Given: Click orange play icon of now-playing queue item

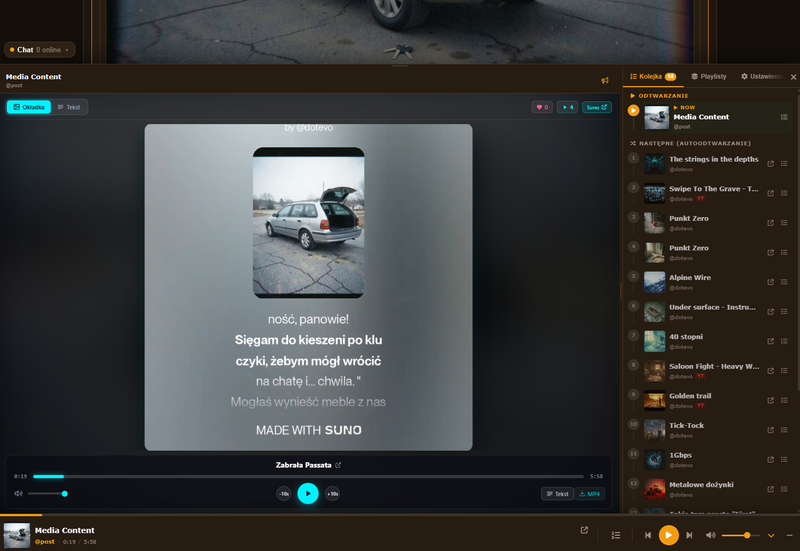Looking at the screenshot, I should (633, 110).
